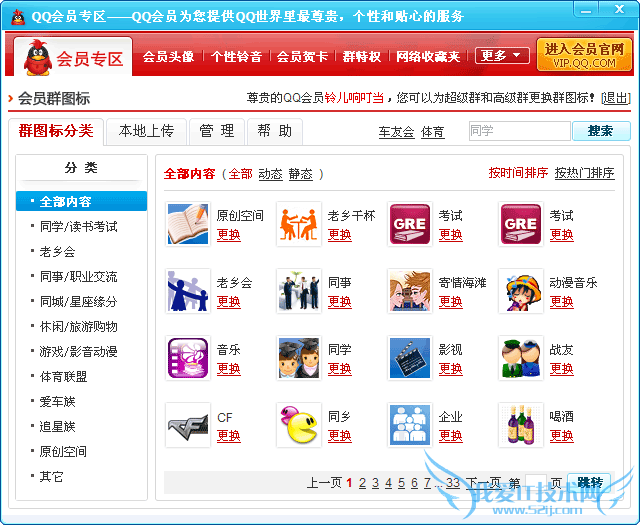Click the 下一页 next page link
The image size is (640, 525).
point(484,483)
